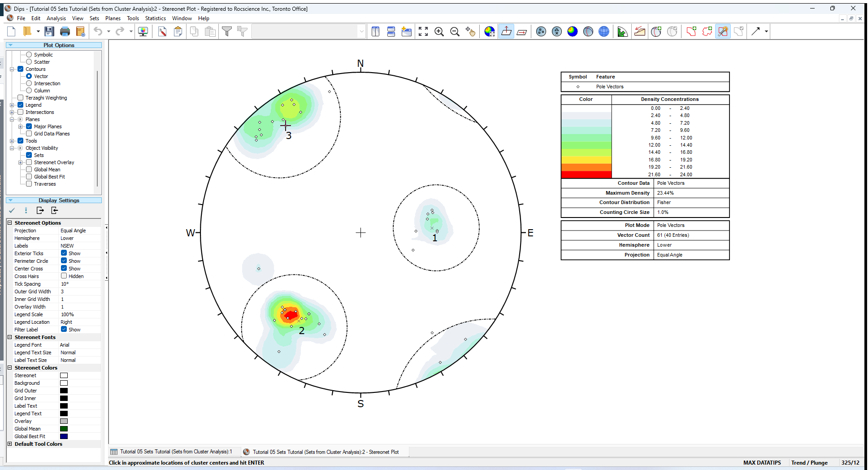Viewport: 868px width, 470px height.
Task: Click the Contour plot sphere icon
Action: pyautogui.click(x=573, y=31)
